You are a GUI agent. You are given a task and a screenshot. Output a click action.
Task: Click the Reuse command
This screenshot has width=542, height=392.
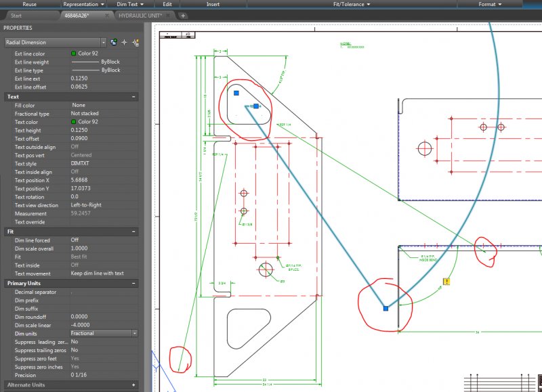pos(28,4)
